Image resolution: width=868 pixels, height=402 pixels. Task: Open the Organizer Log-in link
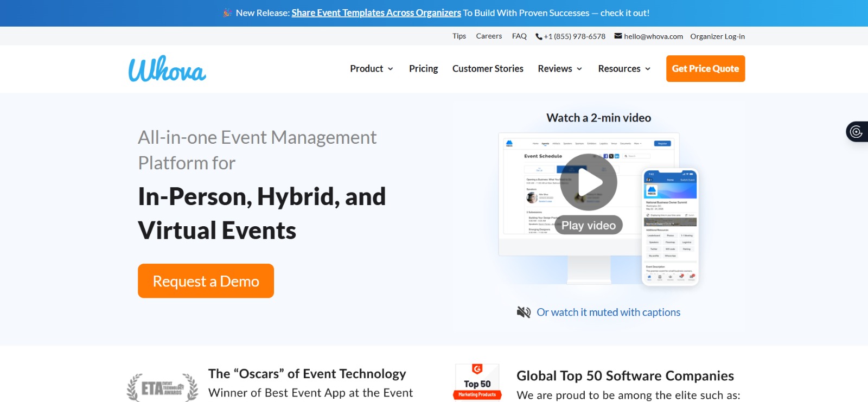point(717,36)
